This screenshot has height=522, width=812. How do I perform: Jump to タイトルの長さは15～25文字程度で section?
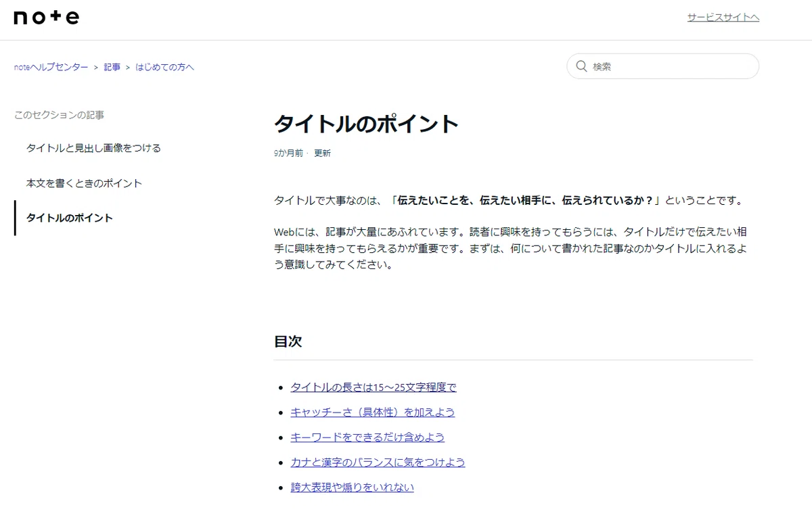point(374,387)
